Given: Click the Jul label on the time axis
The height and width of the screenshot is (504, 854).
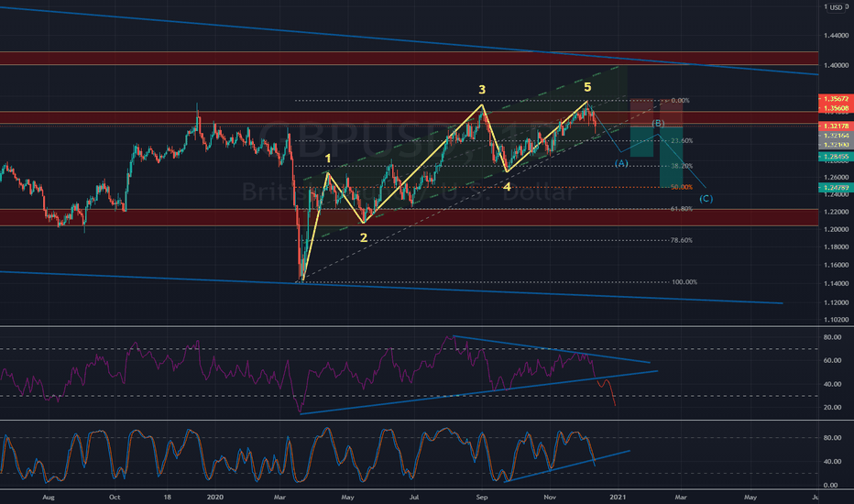Looking at the screenshot, I should (x=414, y=497).
